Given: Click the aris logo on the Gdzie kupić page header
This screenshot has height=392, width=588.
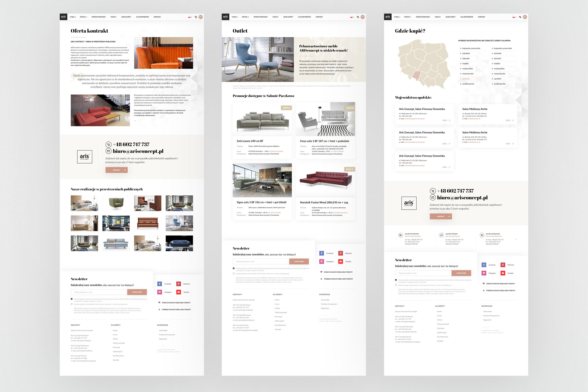Looking at the screenshot, I should point(387,17).
